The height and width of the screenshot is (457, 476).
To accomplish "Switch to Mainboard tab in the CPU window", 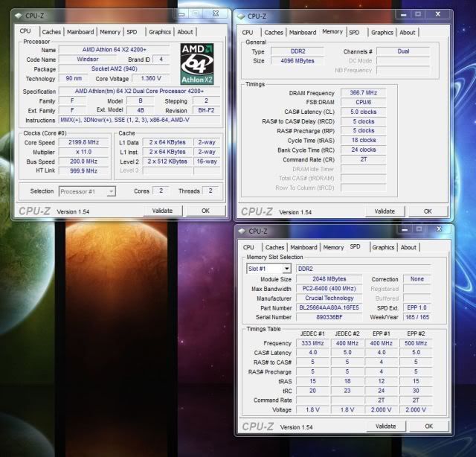I will click(80, 32).
